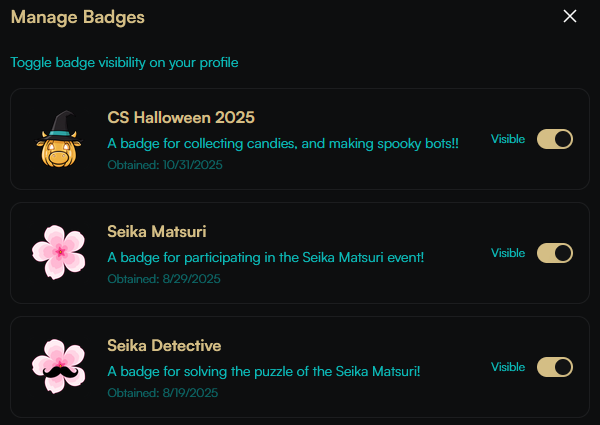
Task: Click the Obtained 10/31/2025 date text
Action: pos(165,165)
